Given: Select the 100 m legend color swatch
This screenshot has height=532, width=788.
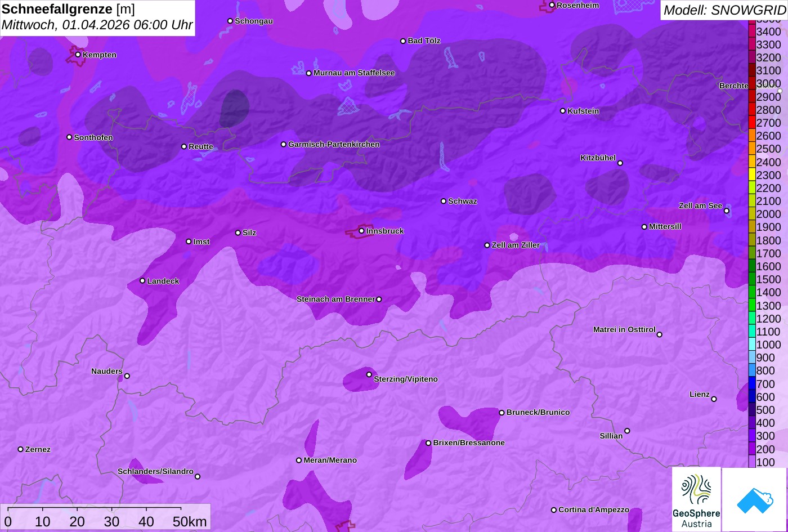Looking at the screenshot, I should point(752,462).
